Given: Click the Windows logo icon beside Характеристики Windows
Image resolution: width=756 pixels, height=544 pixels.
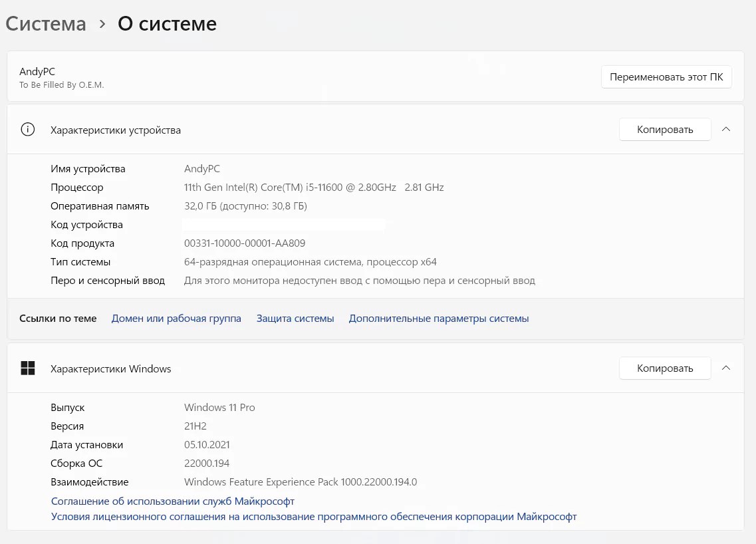Looking at the screenshot, I should pos(28,368).
